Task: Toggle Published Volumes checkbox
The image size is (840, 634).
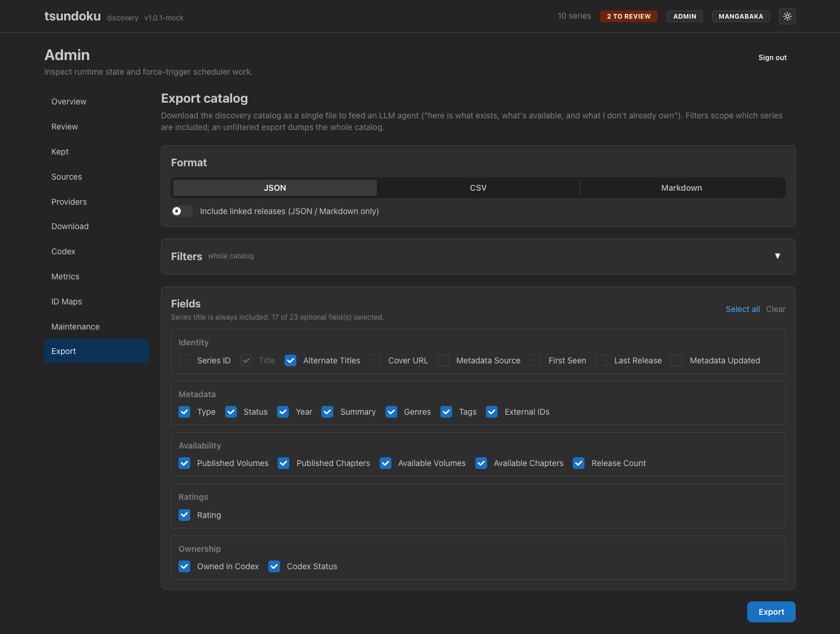Action: pos(184,463)
